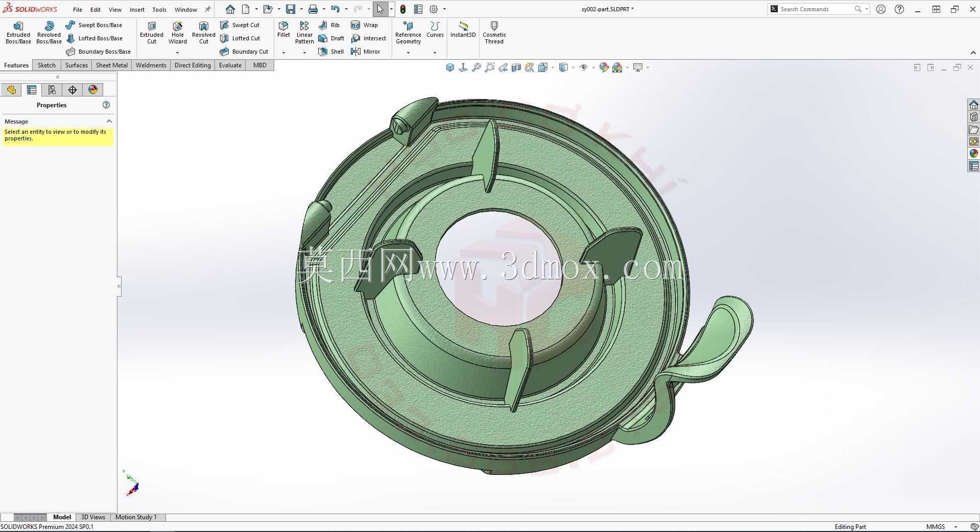Open the File Properties list icon
The height and width of the screenshot is (532, 980).
click(x=418, y=9)
